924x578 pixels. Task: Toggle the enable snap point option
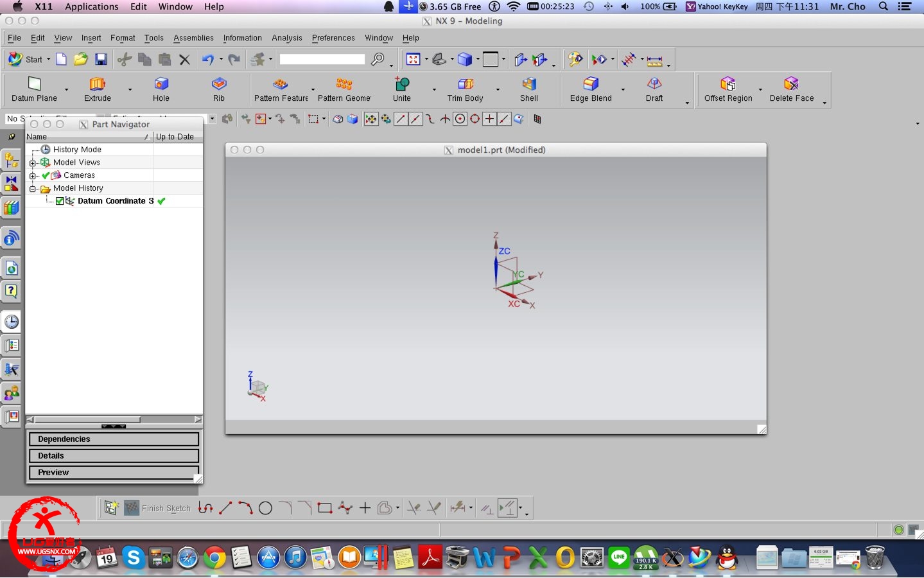pyautogui.click(x=371, y=119)
